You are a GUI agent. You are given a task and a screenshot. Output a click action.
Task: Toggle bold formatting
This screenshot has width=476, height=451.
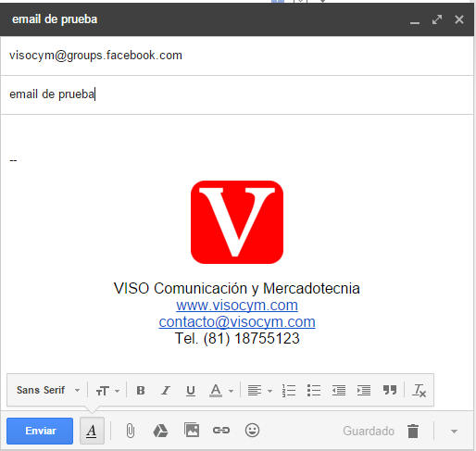(x=141, y=391)
